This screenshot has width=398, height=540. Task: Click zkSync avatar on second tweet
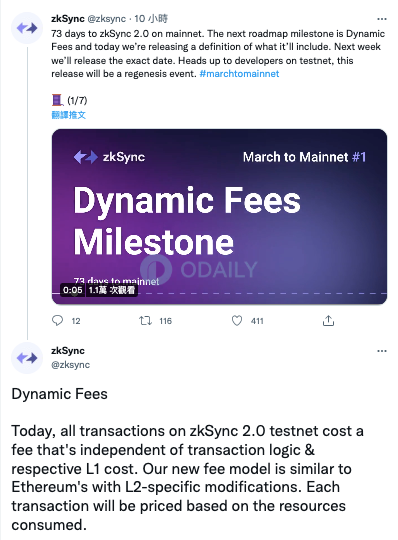(x=27, y=358)
